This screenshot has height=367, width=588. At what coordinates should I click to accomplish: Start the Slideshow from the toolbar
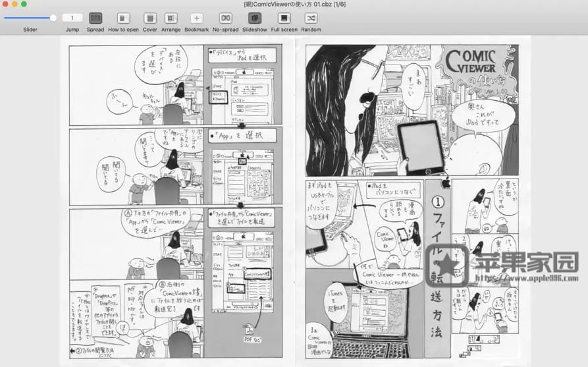click(x=255, y=18)
